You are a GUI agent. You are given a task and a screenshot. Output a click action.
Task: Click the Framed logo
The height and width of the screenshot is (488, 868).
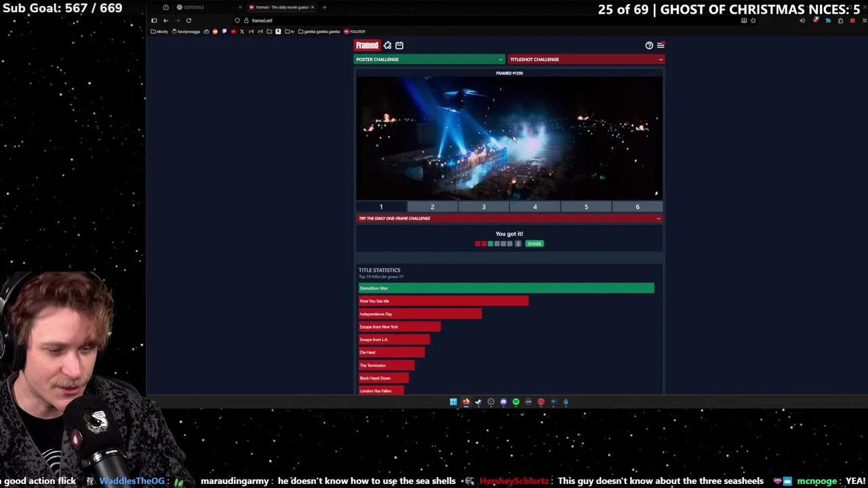pos(367,45)
